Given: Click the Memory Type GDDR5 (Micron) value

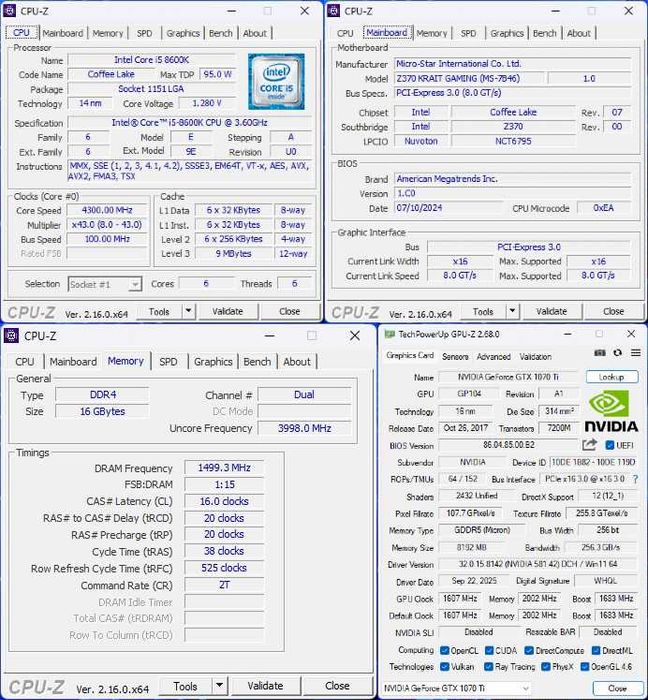Looking at the screenshot, I should tap(482, 530).
